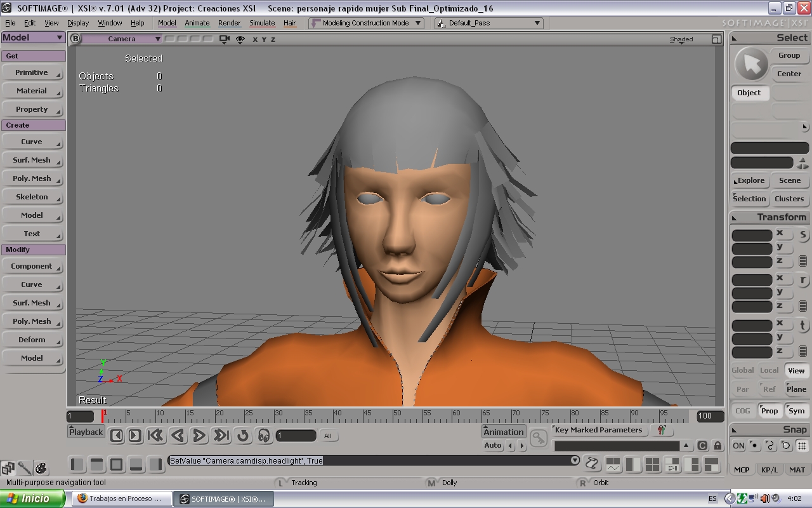
Task: Open the Render menu
Action: pyautogui.click(x=229, y=23)
